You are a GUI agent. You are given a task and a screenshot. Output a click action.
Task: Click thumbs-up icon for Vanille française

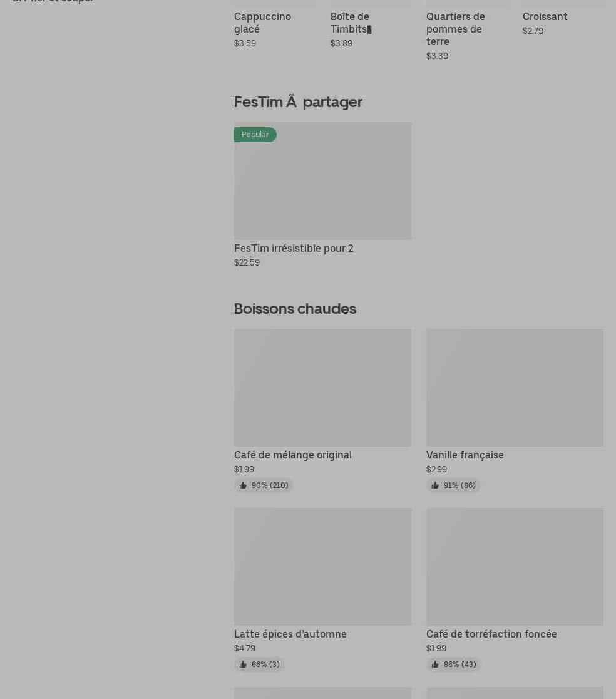tap(435, 485)
